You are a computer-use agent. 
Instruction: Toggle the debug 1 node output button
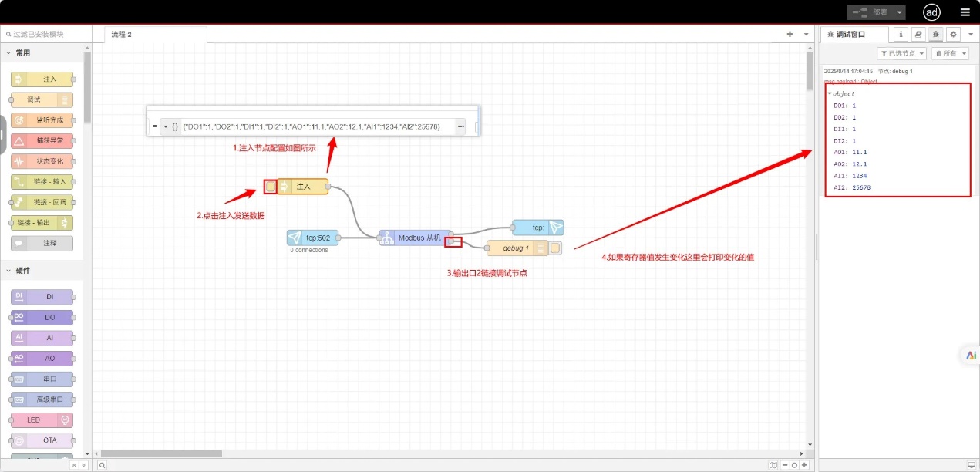tap(555, 248)
